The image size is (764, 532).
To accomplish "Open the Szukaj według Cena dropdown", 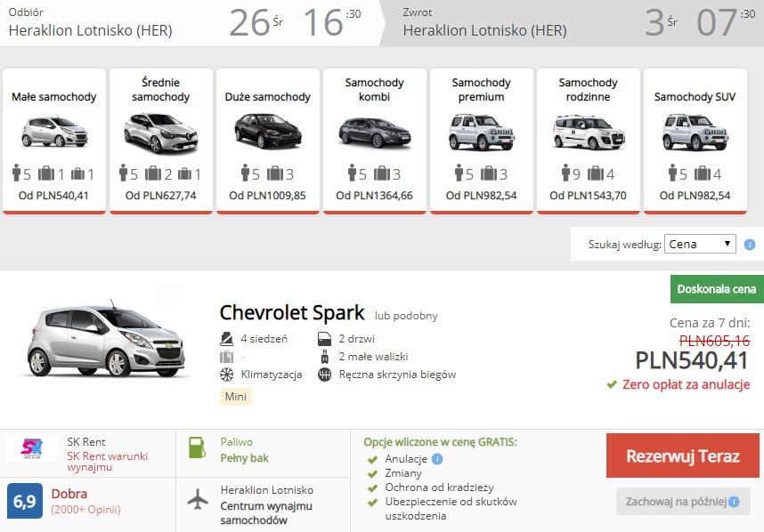I will (x=700, y=244).
